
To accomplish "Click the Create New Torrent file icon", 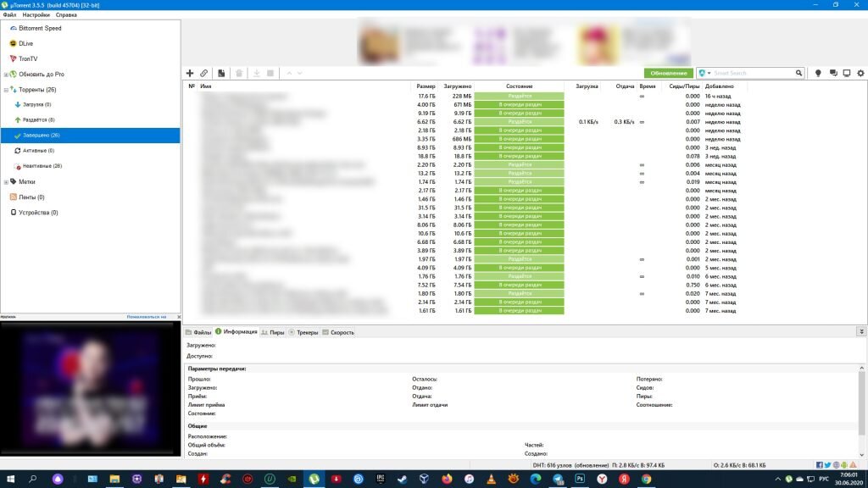I will click(221, 73).
